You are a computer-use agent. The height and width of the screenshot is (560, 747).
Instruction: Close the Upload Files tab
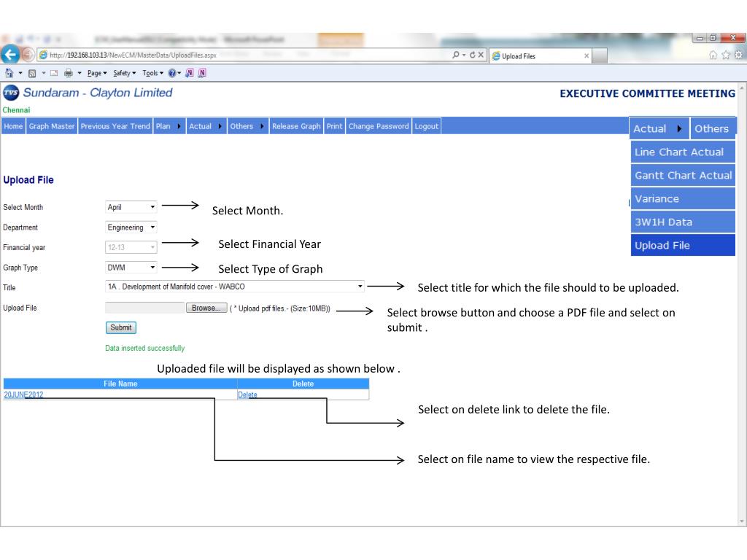coord(587,55)
